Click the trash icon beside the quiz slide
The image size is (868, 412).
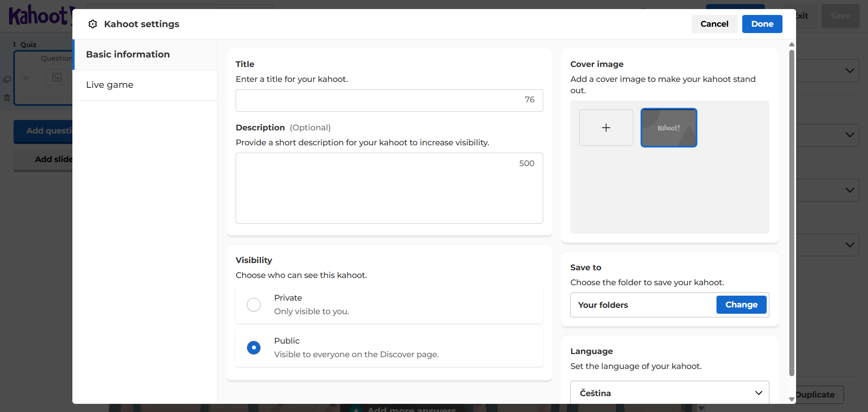(7, 98)
